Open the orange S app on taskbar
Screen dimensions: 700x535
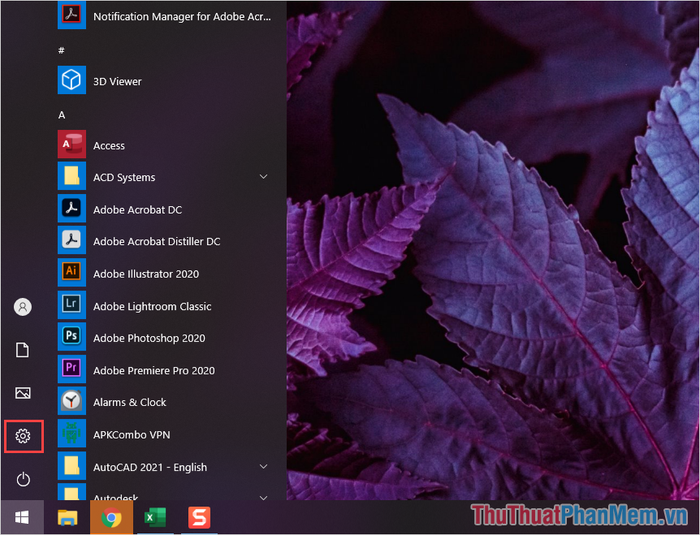[199, 518]
